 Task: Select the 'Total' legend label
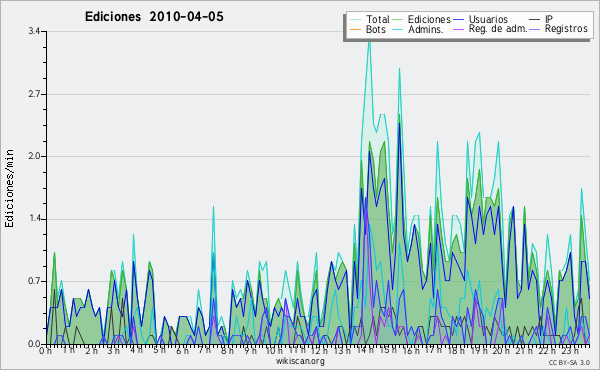click(x=377, y=19)
